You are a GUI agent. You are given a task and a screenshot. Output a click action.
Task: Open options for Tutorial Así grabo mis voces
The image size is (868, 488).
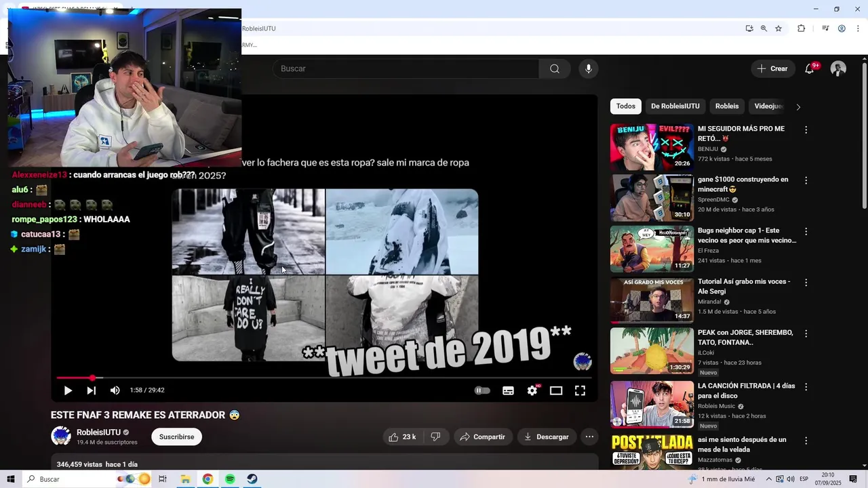[806, 282]
